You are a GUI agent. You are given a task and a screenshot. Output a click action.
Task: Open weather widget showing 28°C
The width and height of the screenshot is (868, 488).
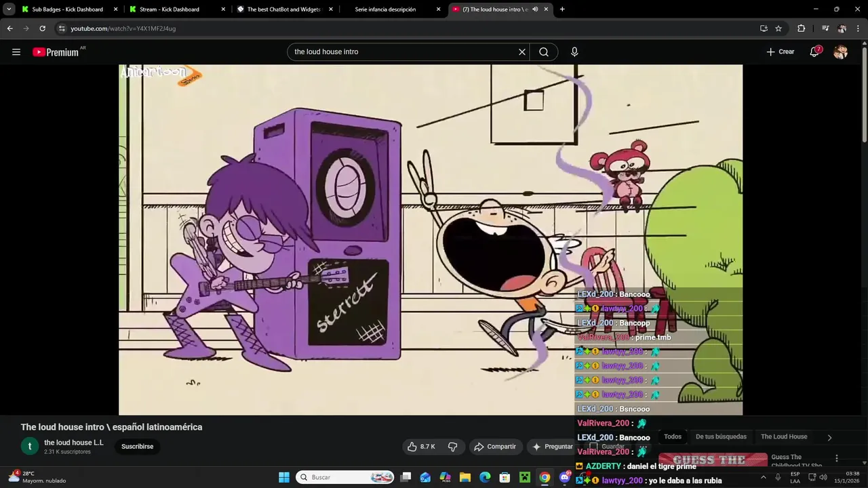tap(37, 477)
